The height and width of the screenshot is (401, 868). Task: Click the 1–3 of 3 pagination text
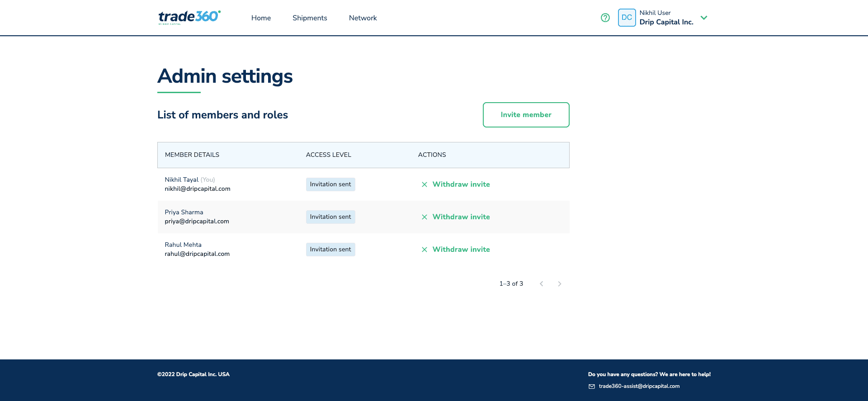511,284
